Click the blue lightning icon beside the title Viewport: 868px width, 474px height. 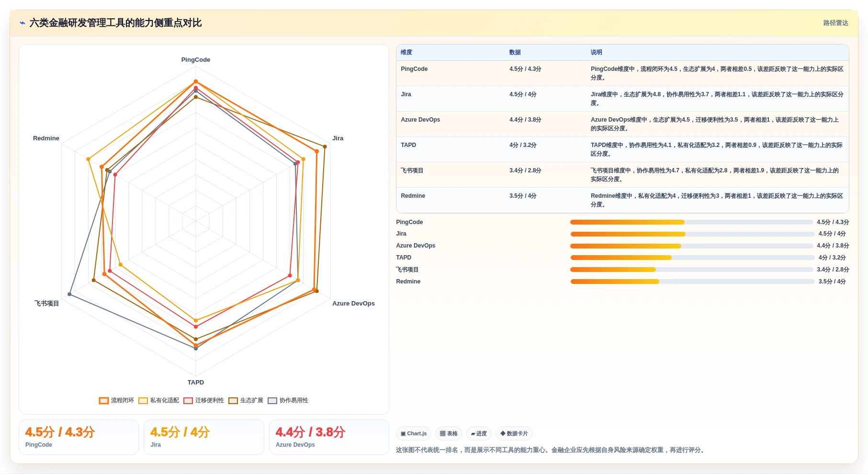(x=23, y=23)
